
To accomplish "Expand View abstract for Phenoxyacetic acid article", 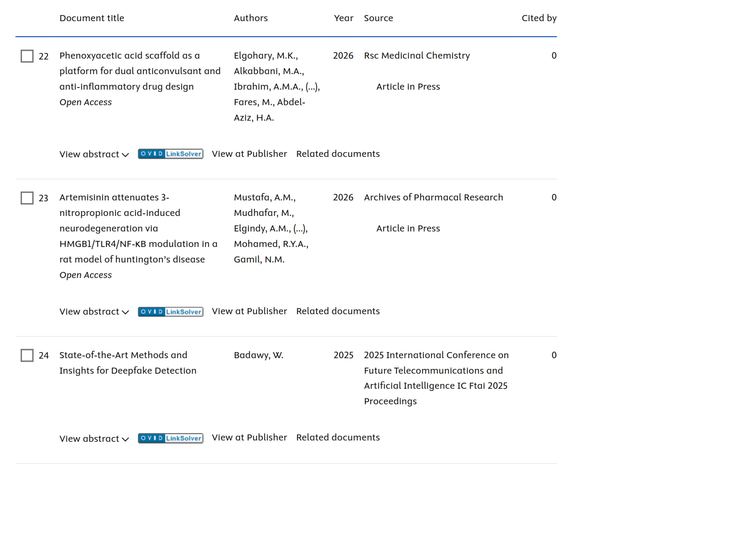I will tap(94, 154).
